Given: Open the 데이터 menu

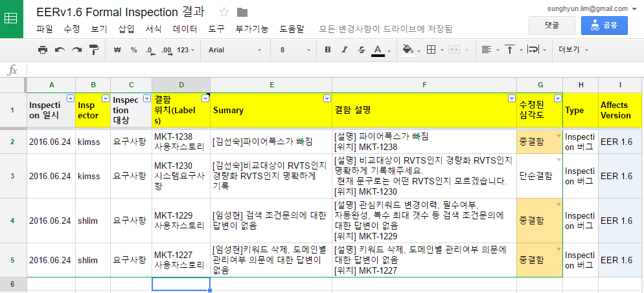Looking at the screenshot, I should click(185, 29).
